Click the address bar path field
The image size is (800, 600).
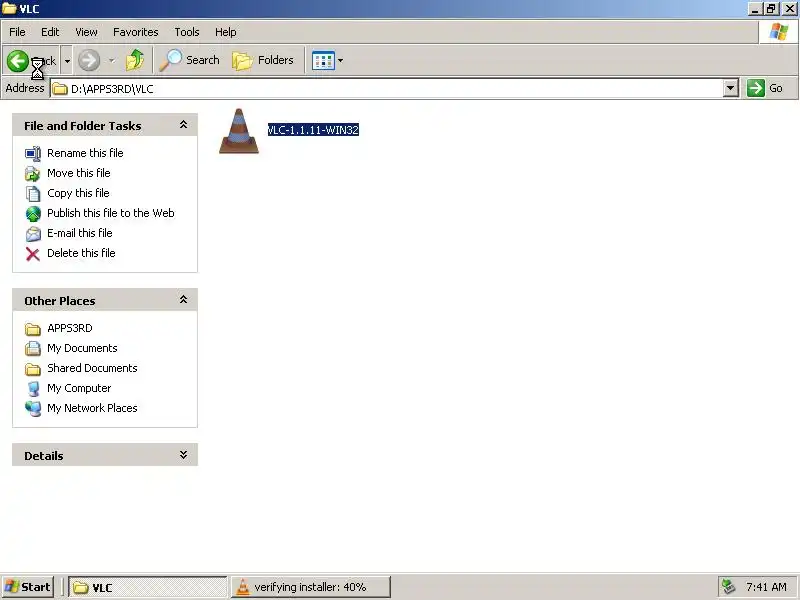[388, 89]
